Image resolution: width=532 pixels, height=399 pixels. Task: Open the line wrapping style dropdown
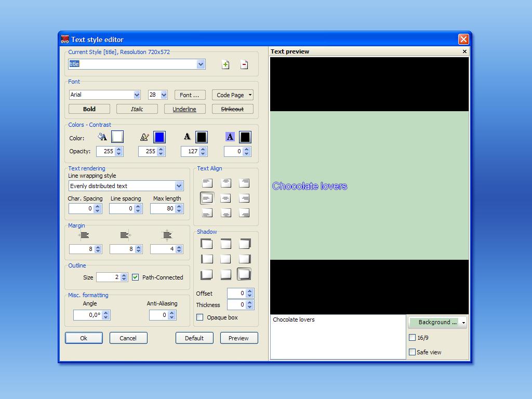pyautogui.click(x=179, y=186)
